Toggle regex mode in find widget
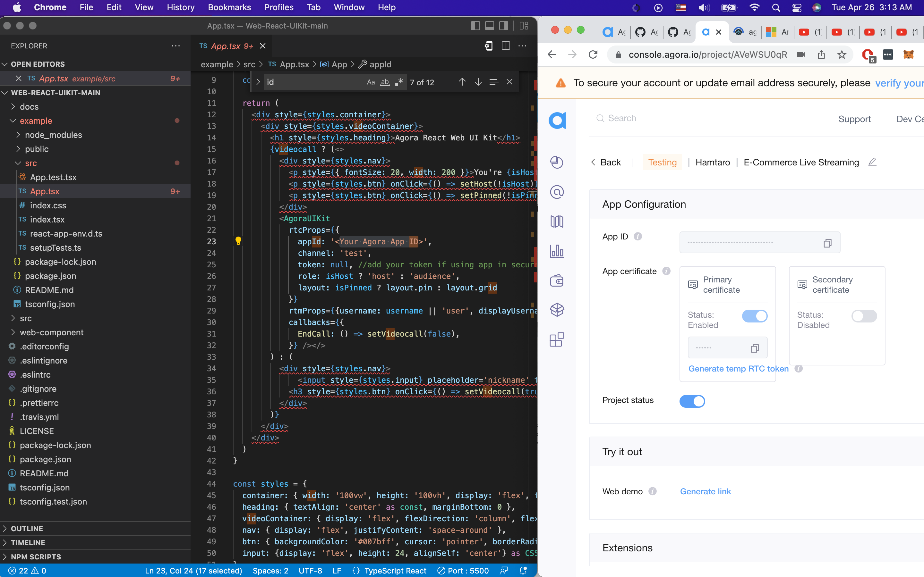Viewport: 924px width, 577px height. 399,82
